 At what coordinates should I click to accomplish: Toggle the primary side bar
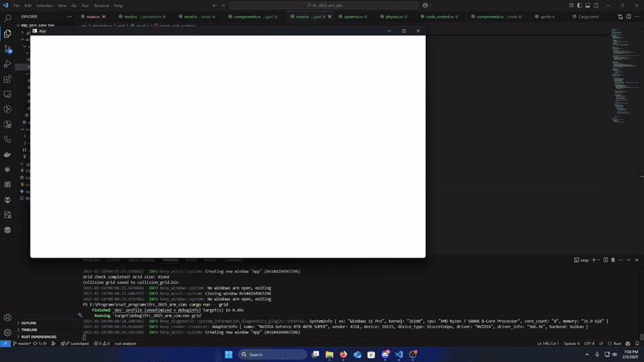click(580, 6)
